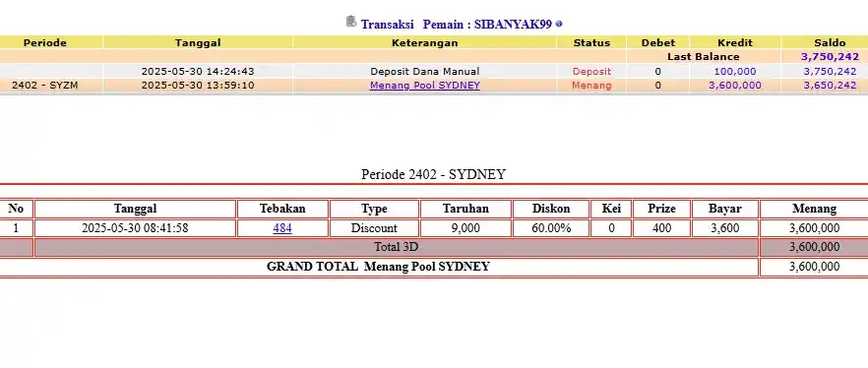868x368 pixels.
Task: Click the Saldo column header
Action: click(830, 42)
